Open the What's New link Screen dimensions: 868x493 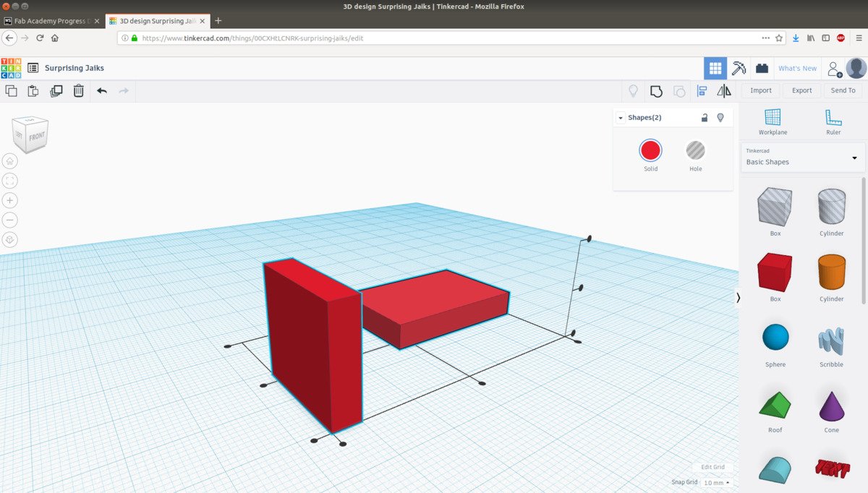pyautogui.click(x=797, y=68)
